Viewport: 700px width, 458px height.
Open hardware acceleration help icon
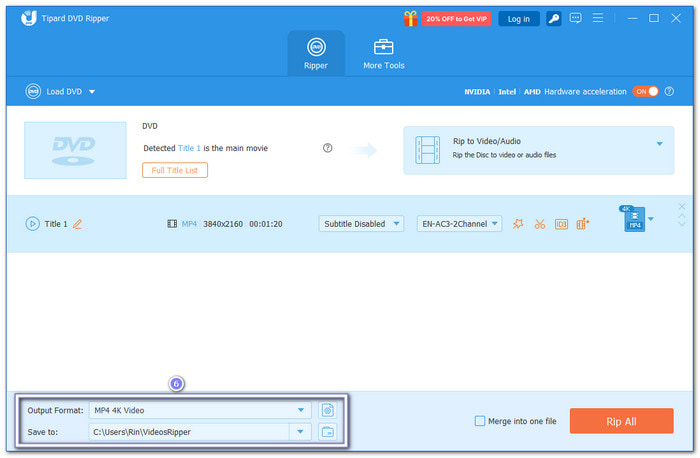pyautogui.click(x=669, y=92)
